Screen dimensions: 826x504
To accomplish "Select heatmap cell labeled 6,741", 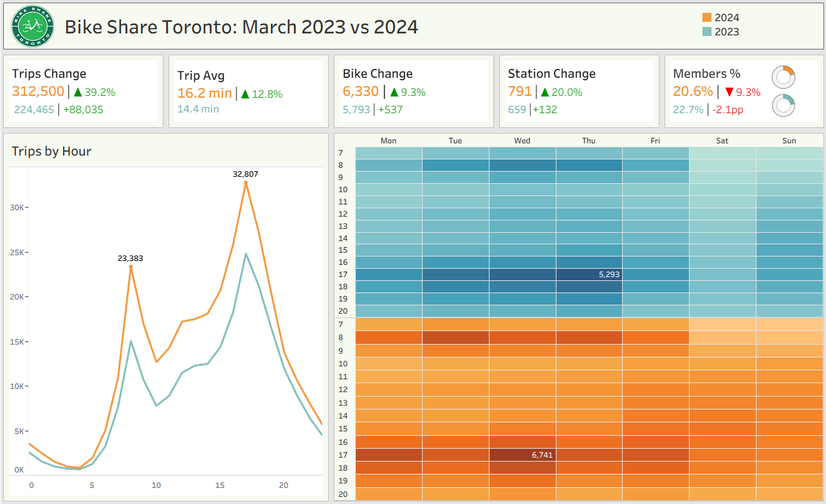I will 522,455.
